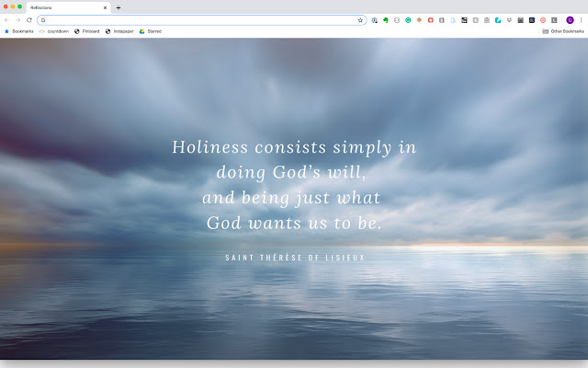Image resolution: width=588 pixels, height=368 pixels.
Task: Open the Instapaper bookmark
Action: coord(119,31)
